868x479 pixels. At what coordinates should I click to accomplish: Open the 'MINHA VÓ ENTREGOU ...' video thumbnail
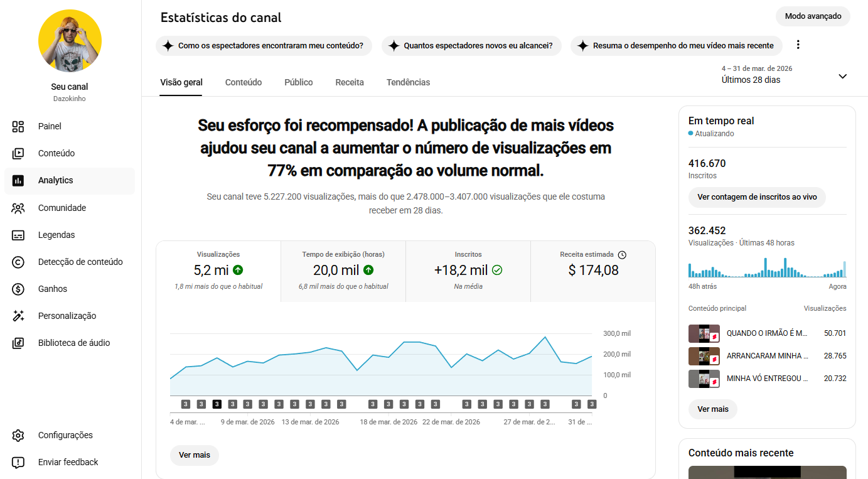click(x=704, y=379)
